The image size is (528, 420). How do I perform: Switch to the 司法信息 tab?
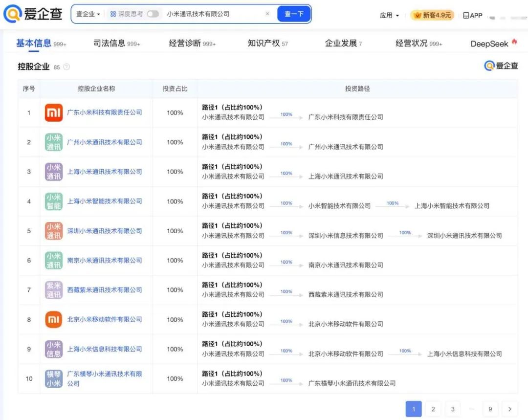click(x=116, y=44)
